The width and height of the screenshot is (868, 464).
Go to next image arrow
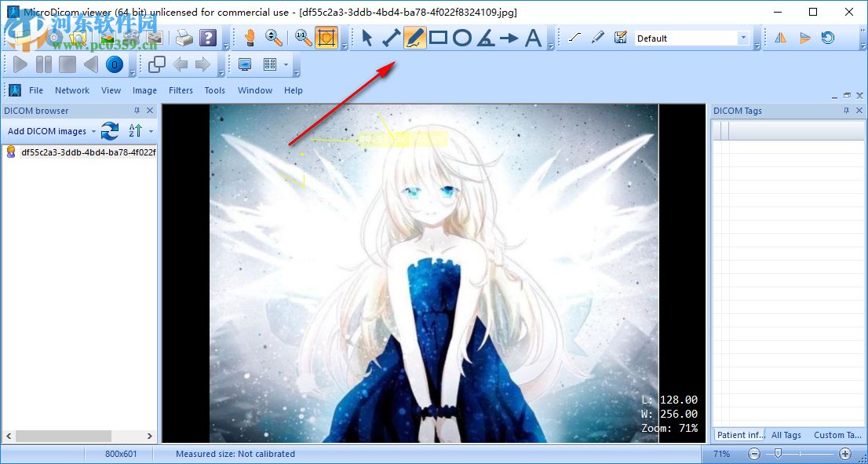pos(202,65)
